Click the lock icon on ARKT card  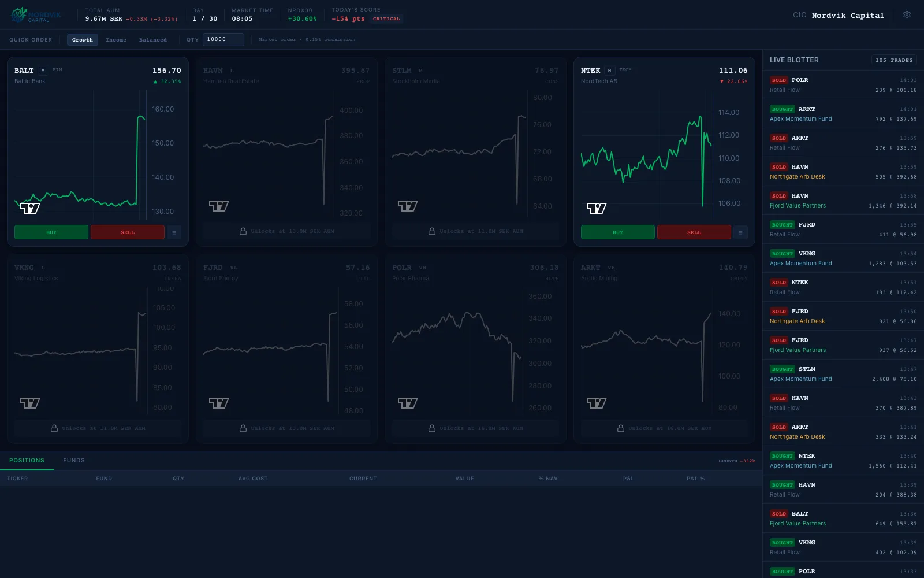621,428
